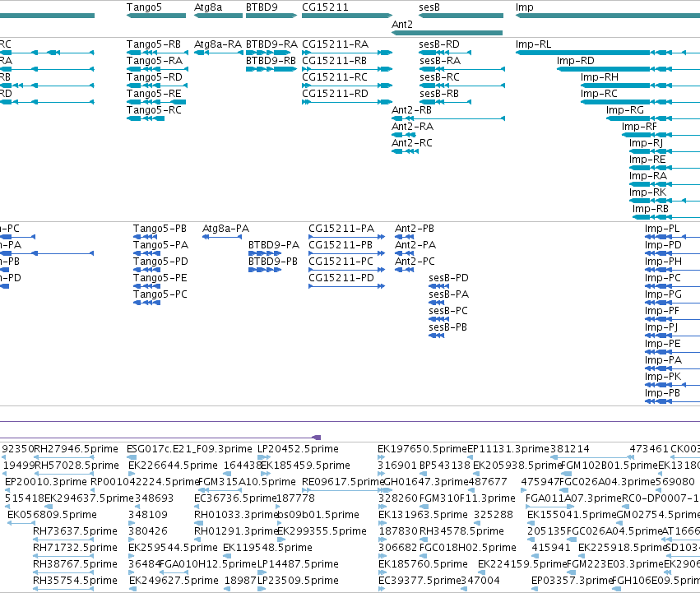Click EST EK155041.5prime
The width and height of the screenshot is (700, 593).
tap(531, 523)
